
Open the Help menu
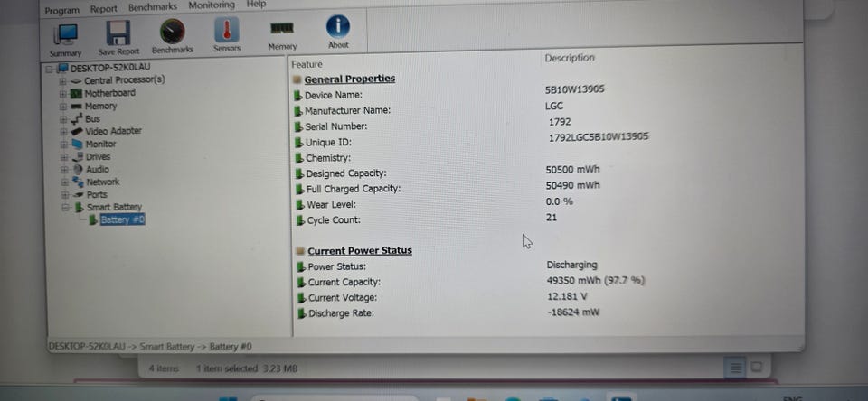click(x=256, y=4)
